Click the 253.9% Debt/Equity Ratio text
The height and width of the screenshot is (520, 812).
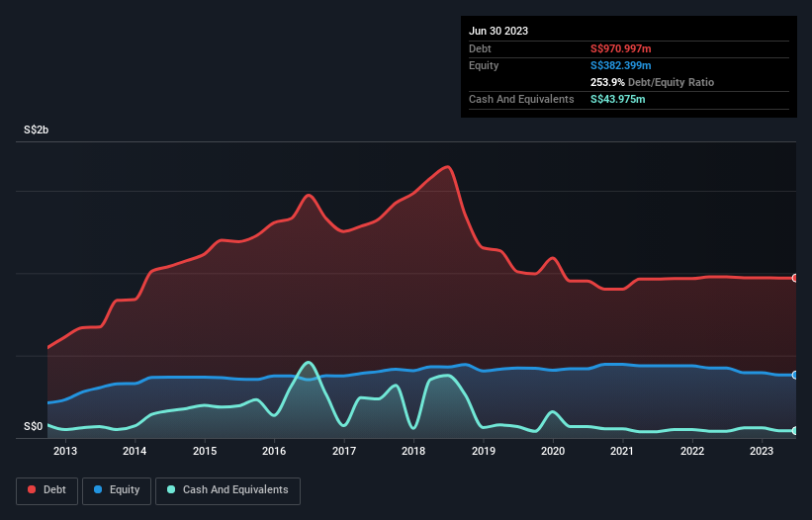pos(652,82)
